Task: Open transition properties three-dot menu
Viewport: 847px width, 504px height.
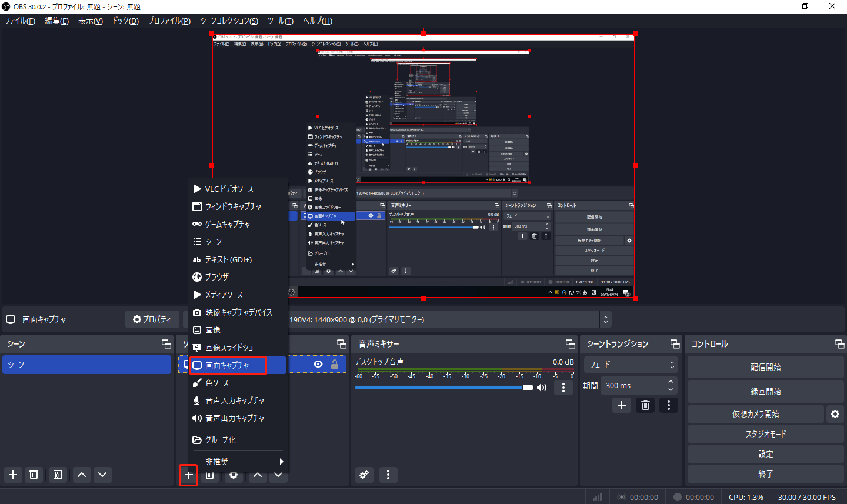Action: (668, 405)
